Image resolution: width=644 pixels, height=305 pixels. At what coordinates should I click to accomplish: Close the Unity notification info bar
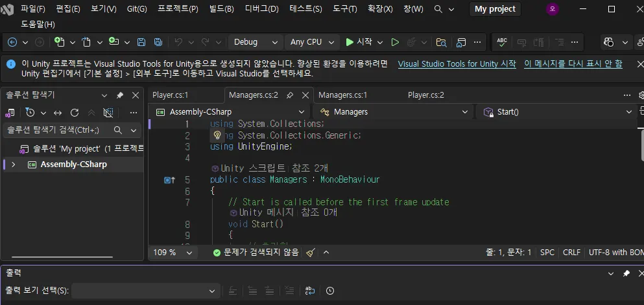640,64
